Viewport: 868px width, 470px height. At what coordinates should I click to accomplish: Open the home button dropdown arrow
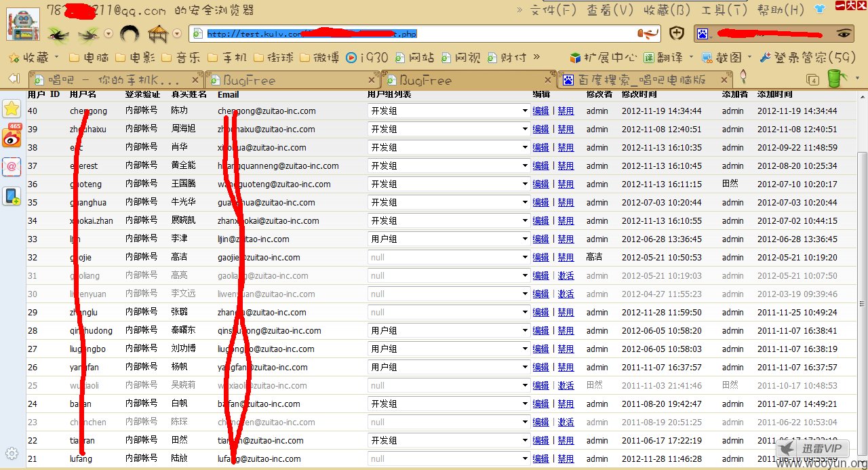(x=177, y=33)
